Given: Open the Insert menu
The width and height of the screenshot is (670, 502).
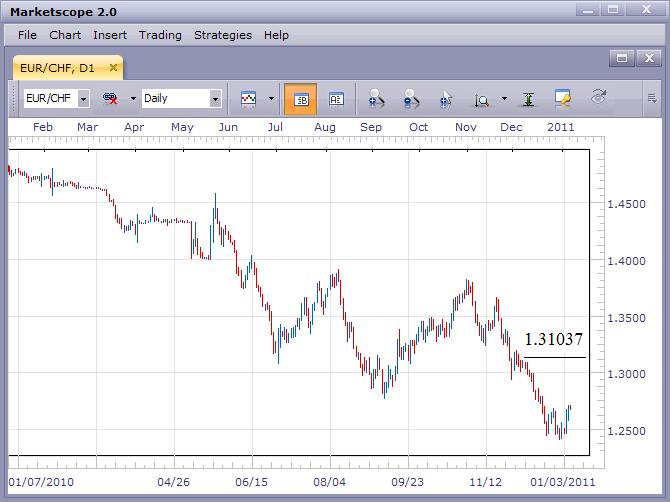Looking at the screenshot, I should pos(110,35).
